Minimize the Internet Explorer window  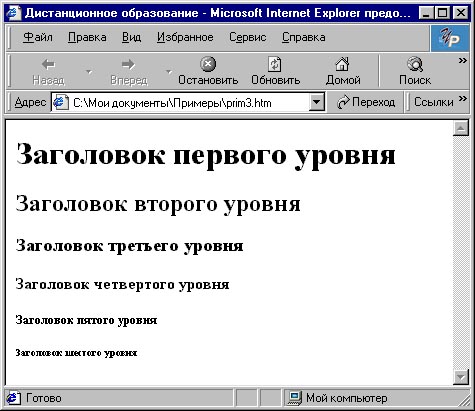click(x=426, y=13)
